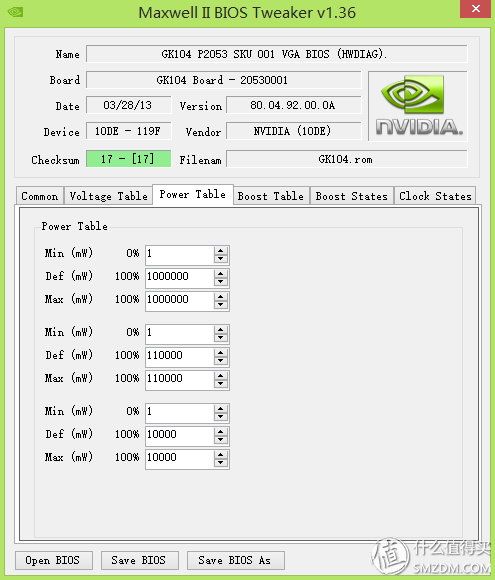Decrease third Max (mW) 10000 value
Image resolution: width=495 pixels, height=580 pixels.
pyautogui.click(x=220, y=463)
